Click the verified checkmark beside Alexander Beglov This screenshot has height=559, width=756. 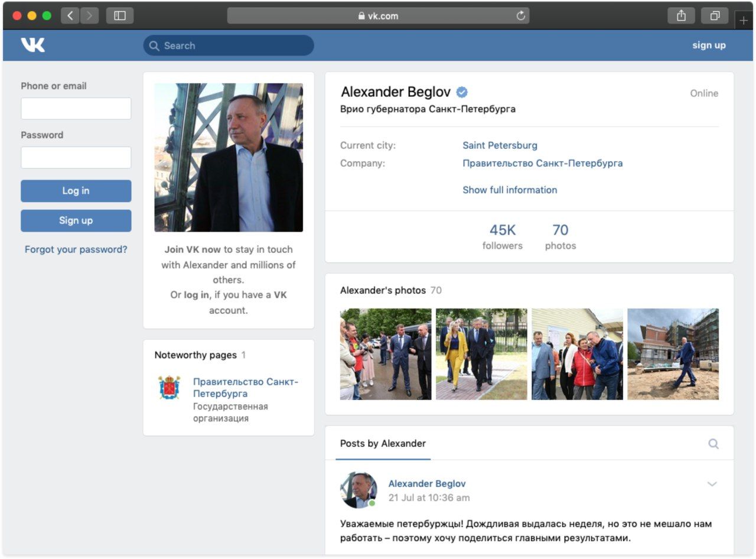click(x=462, y=92)
